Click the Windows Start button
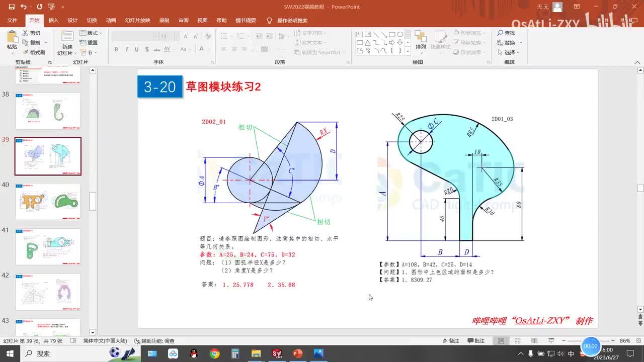This screenshot has height=362, width=644. pos(10,353)
